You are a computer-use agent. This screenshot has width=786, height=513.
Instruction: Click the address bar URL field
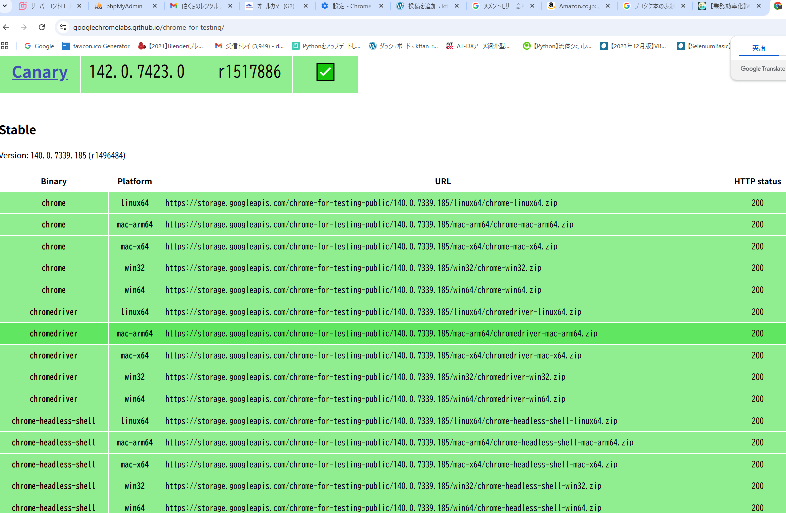coord(300,27)
